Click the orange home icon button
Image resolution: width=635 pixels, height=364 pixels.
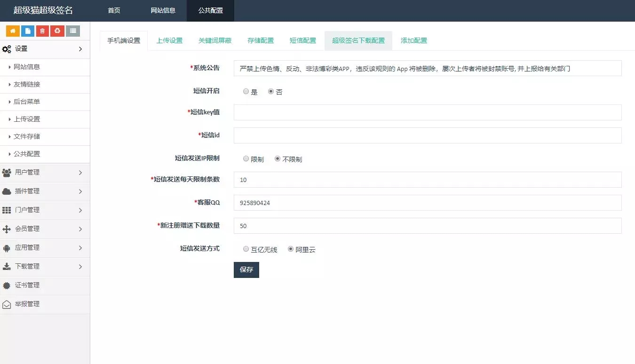click(13, 31)
